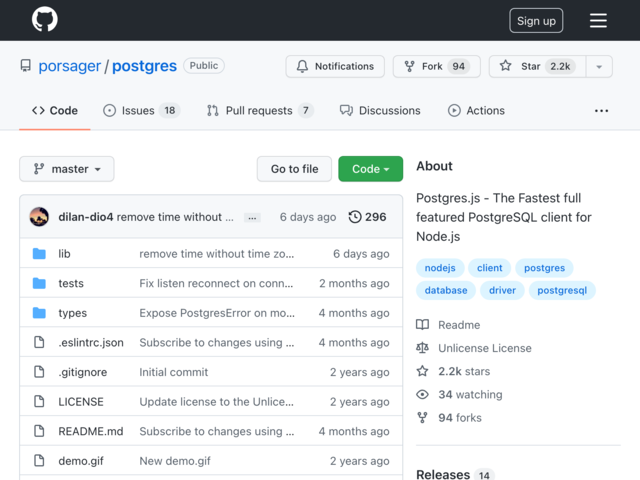Click the lib folder icon
The width and height of the screenshot is (640, 480).
click(x=39, y=253)
